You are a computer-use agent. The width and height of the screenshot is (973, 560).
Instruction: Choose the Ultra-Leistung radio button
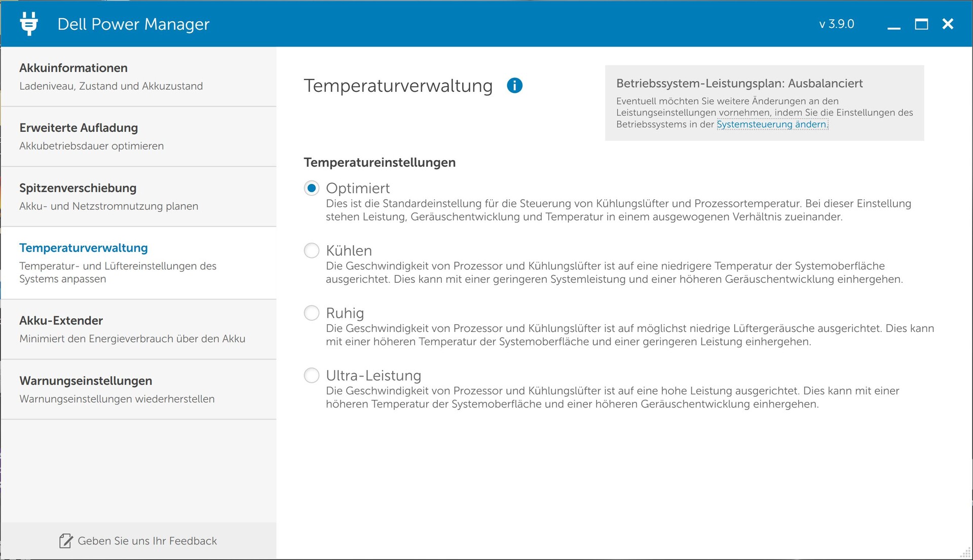(312, 376)
